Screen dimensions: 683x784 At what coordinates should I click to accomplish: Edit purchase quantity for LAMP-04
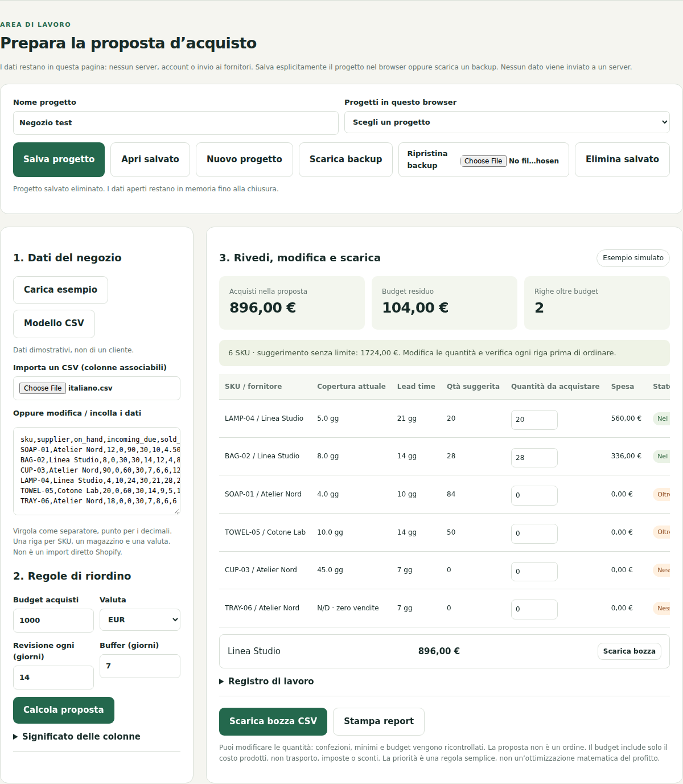point(534,420)
